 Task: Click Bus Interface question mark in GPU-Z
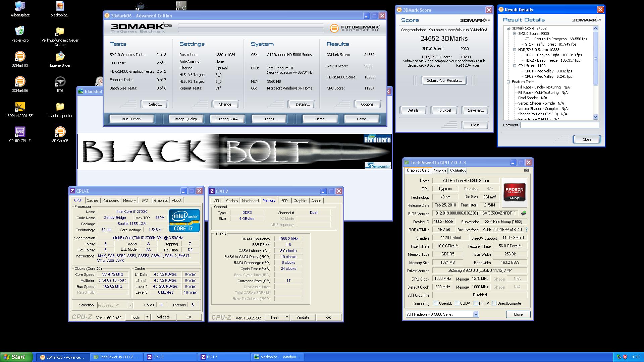click(x=526, y=230)
